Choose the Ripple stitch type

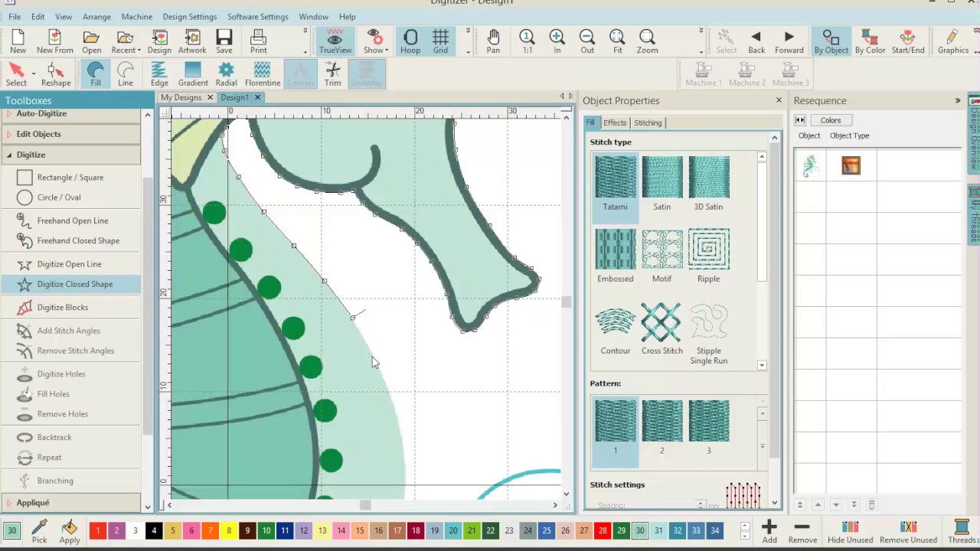point(709,256)
